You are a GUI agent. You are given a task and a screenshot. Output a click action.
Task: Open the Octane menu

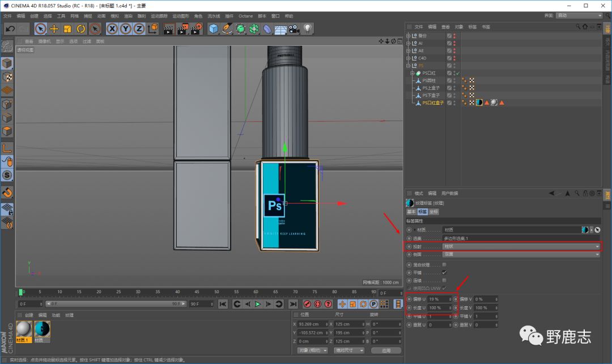click(245, 16)
